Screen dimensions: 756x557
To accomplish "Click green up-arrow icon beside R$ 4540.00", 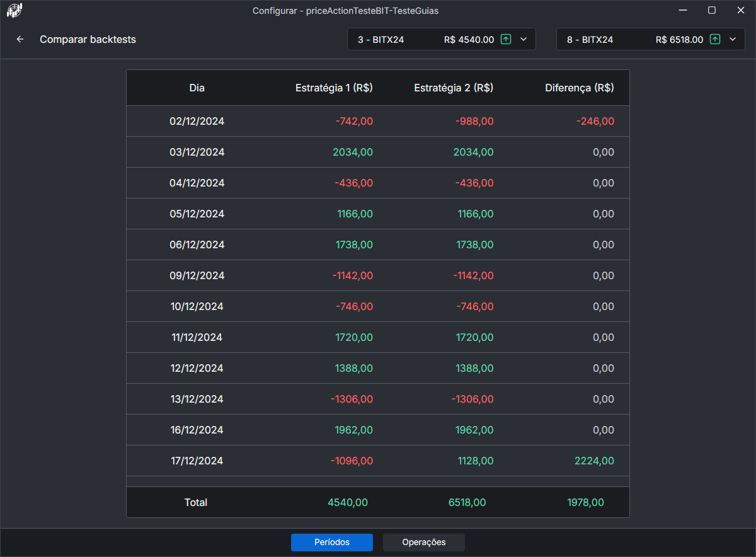I will (506, 39).
